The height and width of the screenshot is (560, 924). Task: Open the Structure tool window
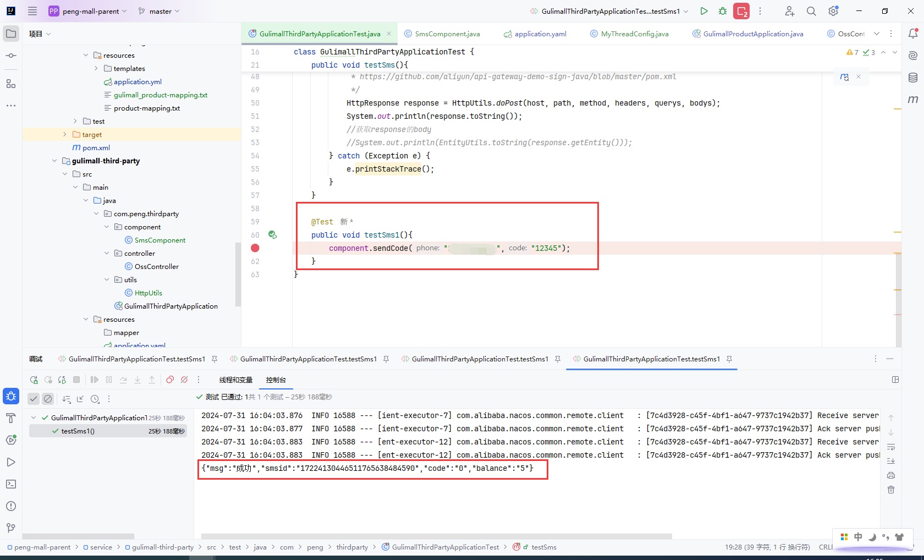point(11,84)
